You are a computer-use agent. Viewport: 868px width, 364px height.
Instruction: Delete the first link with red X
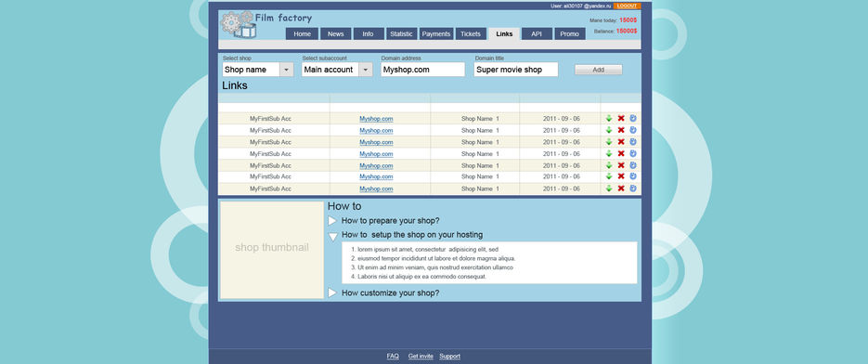click(x=620, y=118)
